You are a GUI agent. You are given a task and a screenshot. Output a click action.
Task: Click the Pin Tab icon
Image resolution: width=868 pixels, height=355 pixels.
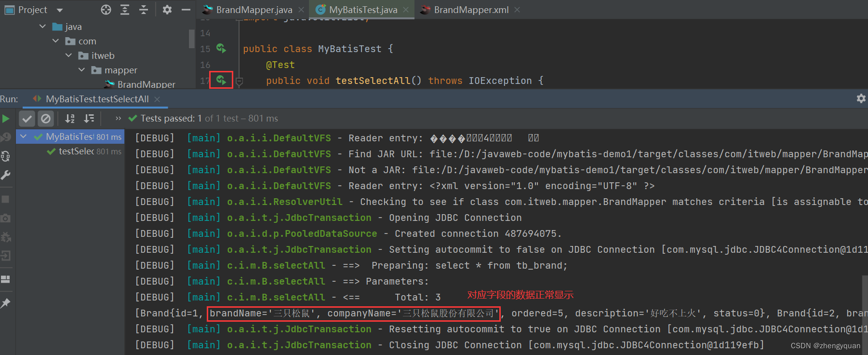click(6, 303)
